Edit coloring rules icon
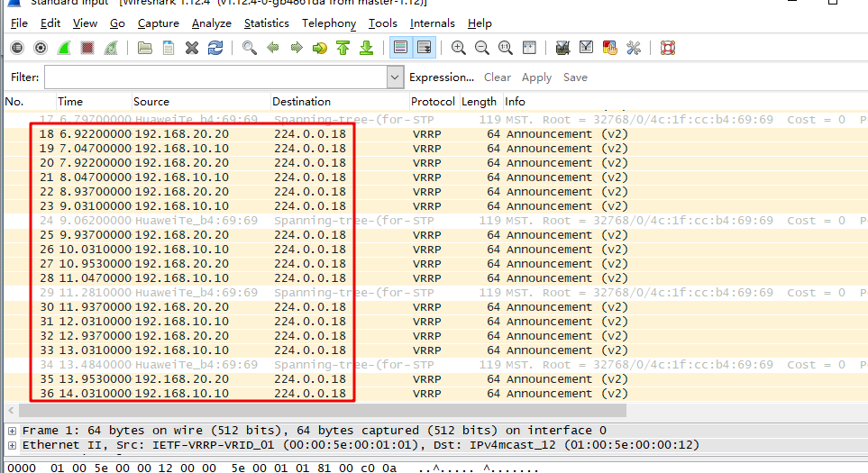This screenshot has width=868, height=473. [x=609, y=48]
